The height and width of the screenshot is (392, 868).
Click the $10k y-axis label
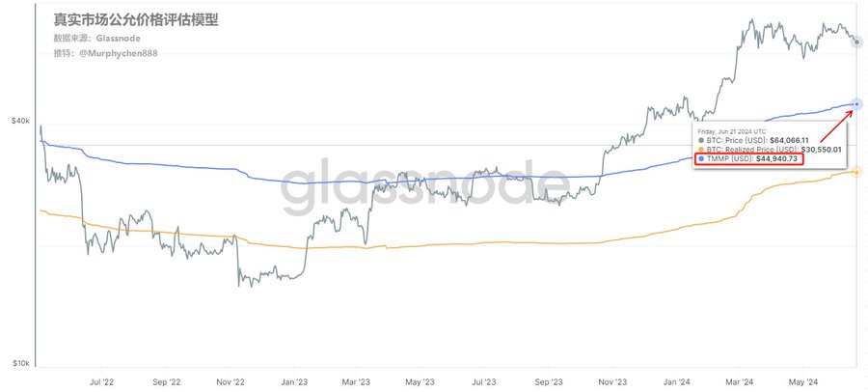(x=20, y=363)
